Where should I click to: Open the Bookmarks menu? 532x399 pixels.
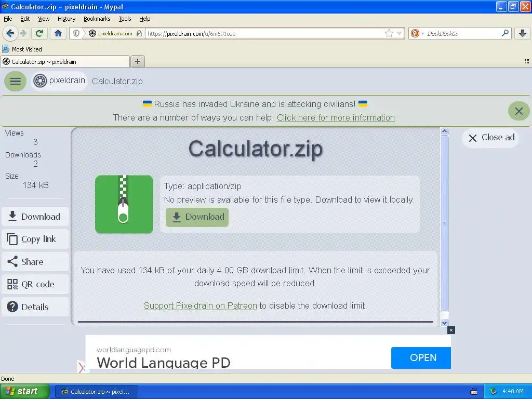tap(97, 19)
